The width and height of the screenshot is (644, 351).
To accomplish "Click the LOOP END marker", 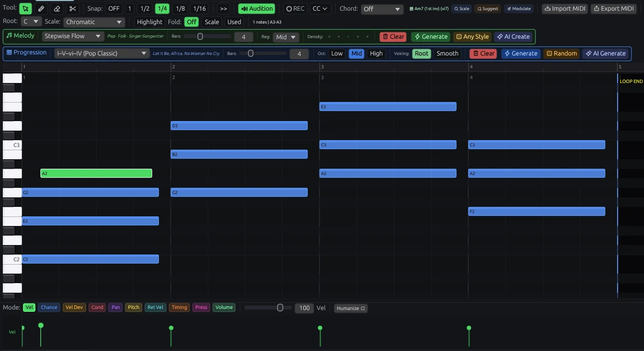I will (x=631, y=81).
